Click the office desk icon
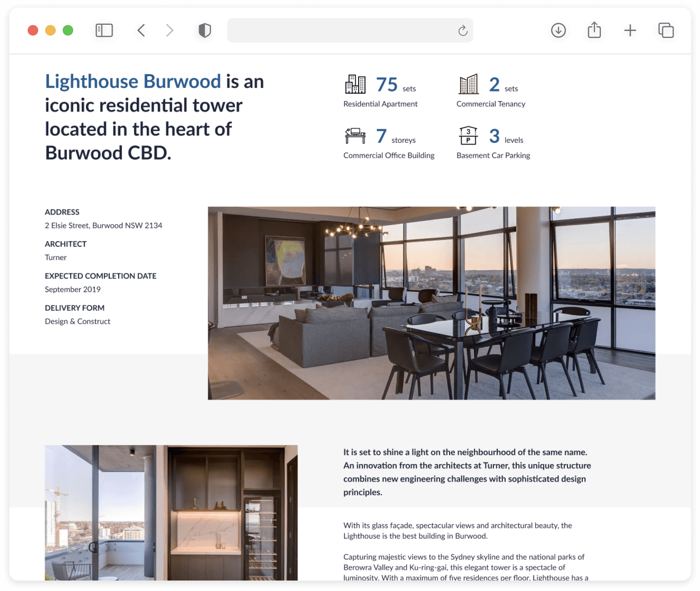700x591 pixels. [x=355, y=135]
